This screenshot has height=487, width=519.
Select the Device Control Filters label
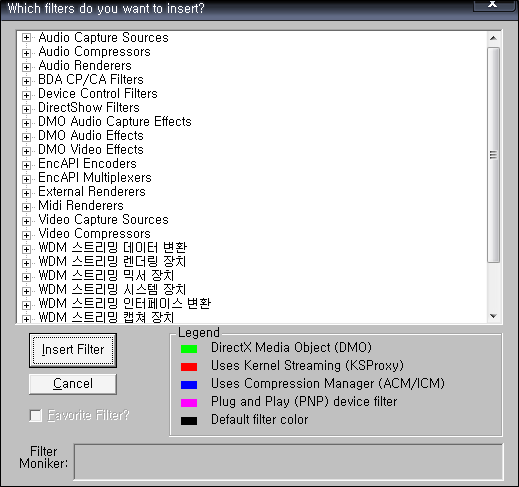click(98, 93)
